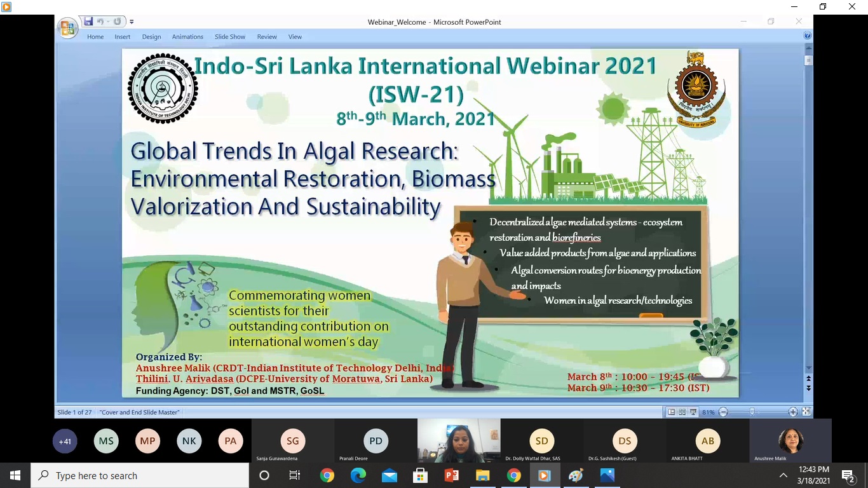Open Microsoft Edge from the taskbar
The height and width of the screenshot is (488, 868).
click(x=358, y=475)
